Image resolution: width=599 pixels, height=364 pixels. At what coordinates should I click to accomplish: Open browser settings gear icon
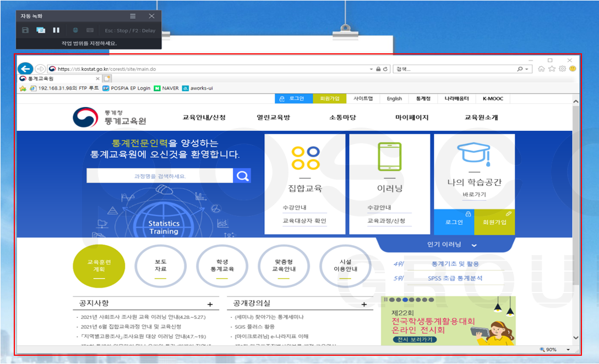coord(562,69)
